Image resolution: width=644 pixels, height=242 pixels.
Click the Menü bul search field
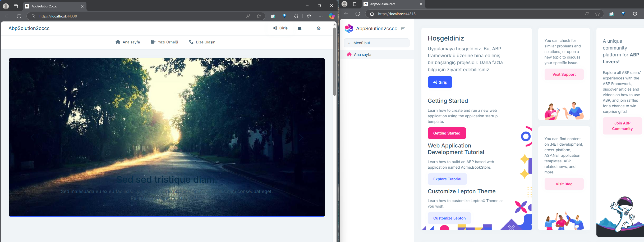point(377,43)
